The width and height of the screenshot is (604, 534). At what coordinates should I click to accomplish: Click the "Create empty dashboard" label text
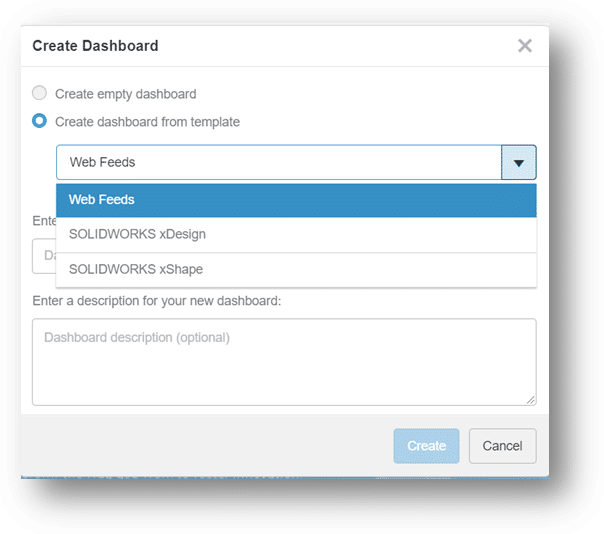pos(126,94)
